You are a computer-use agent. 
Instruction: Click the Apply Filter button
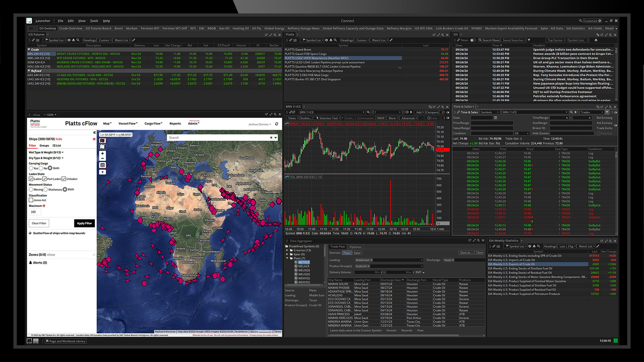point(84,223)
